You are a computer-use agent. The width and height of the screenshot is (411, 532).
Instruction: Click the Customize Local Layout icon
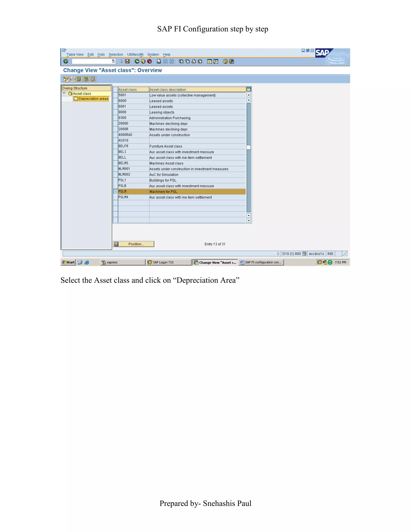[232, 61]
